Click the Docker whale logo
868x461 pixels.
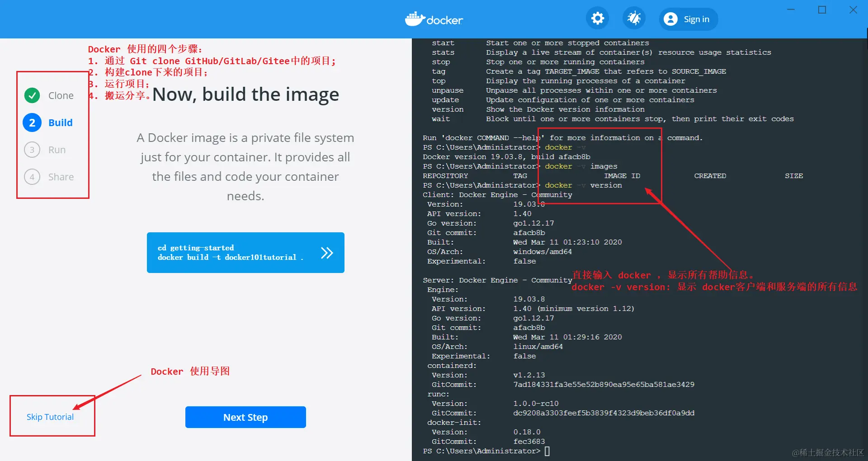tap(434, 19)
